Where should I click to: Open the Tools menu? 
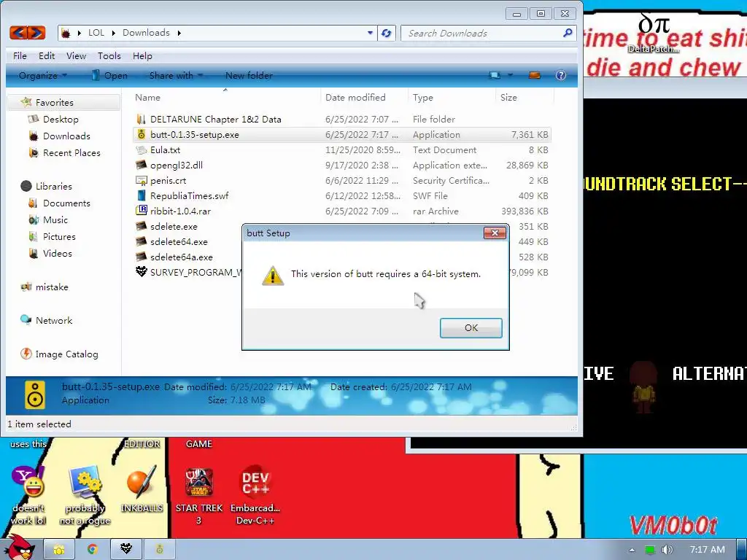pyautogui.click(x=109, y=56)
